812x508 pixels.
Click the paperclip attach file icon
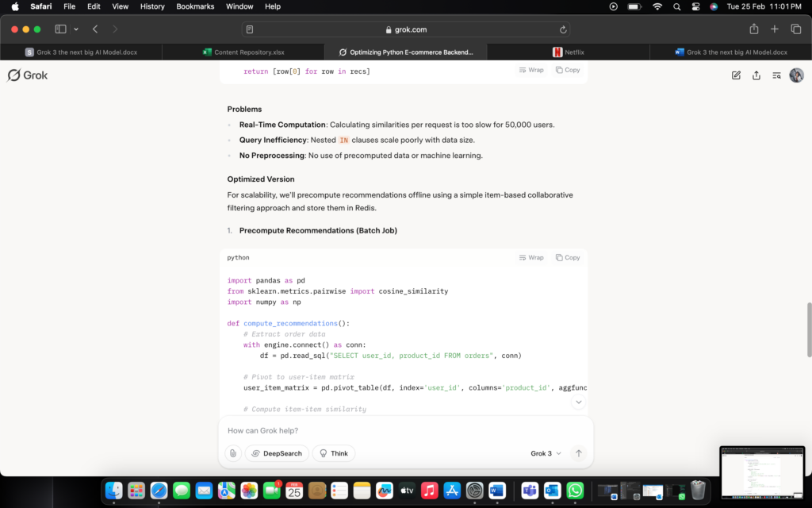pos(232,453)
